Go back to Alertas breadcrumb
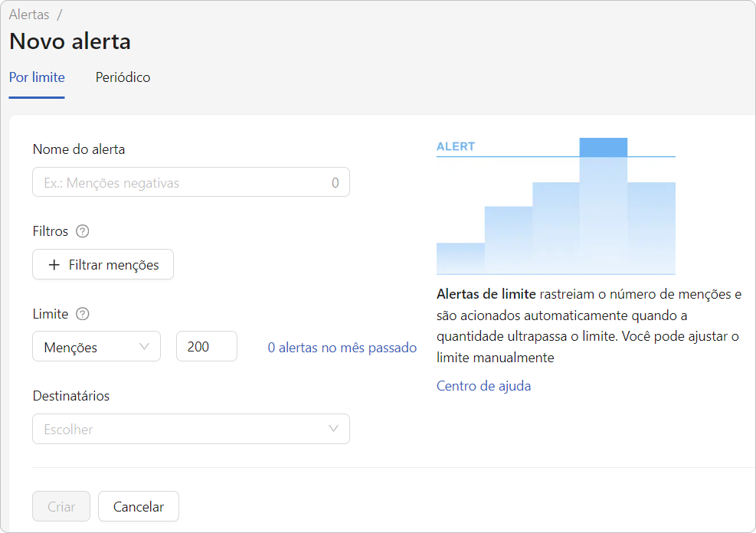 (29, 15)
